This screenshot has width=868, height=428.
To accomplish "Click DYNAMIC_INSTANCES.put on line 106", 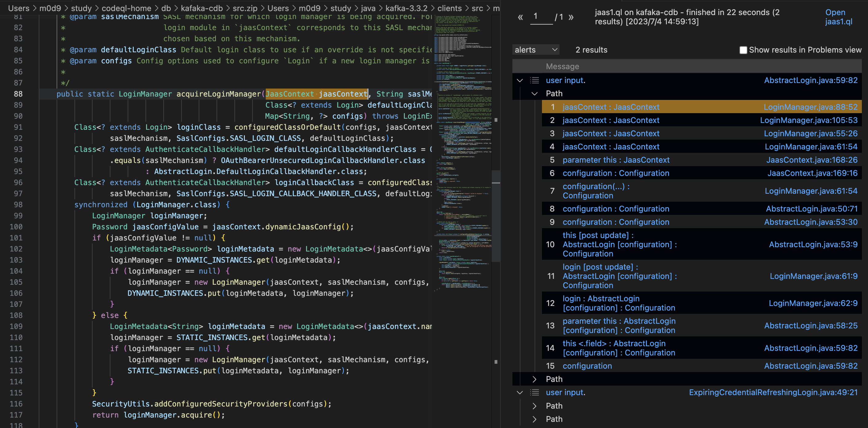I will pyautogui.click(x=174, y=293).
